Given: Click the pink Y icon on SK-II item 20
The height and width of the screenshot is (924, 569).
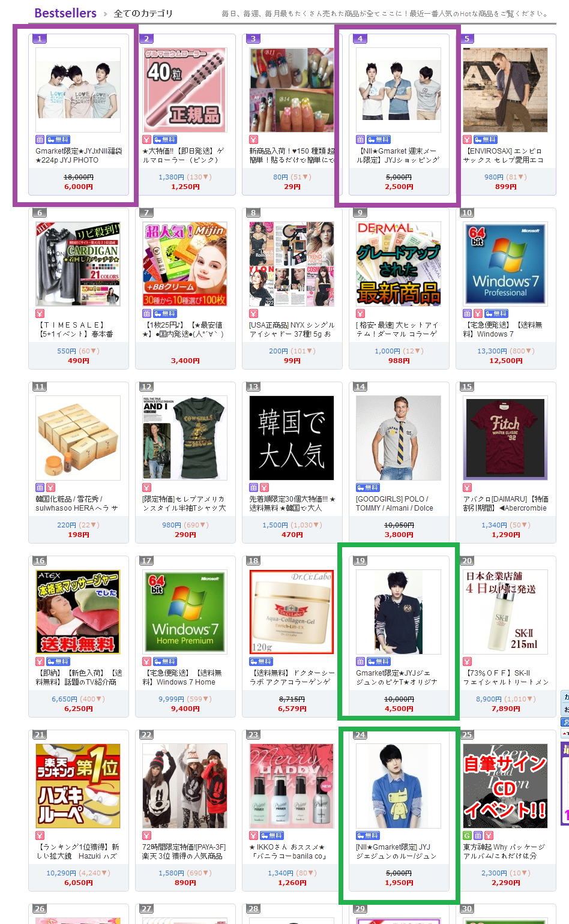Looking at the screenshot, I should (x=467, y=662).
